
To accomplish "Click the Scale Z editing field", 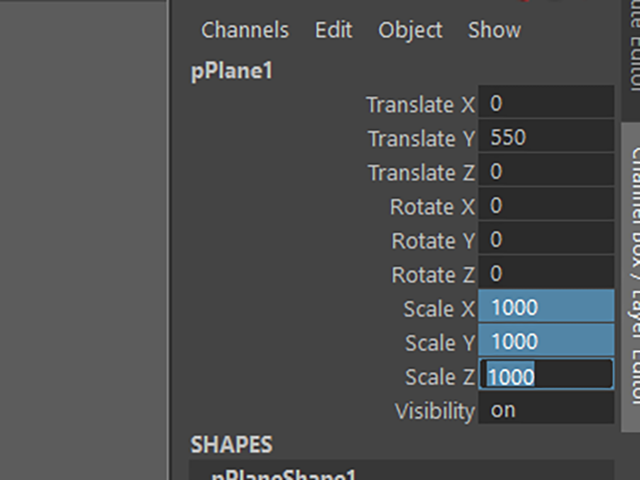I will (546, 374).
